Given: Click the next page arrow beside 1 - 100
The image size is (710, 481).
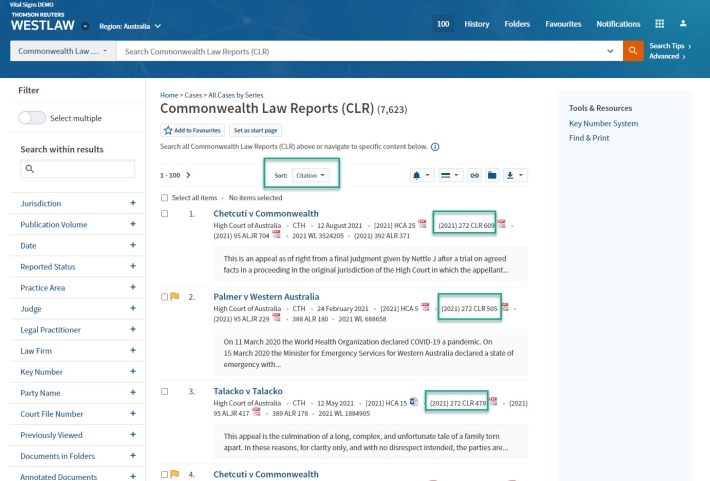Looking at the screenshot, I should [x=188, y=175].
